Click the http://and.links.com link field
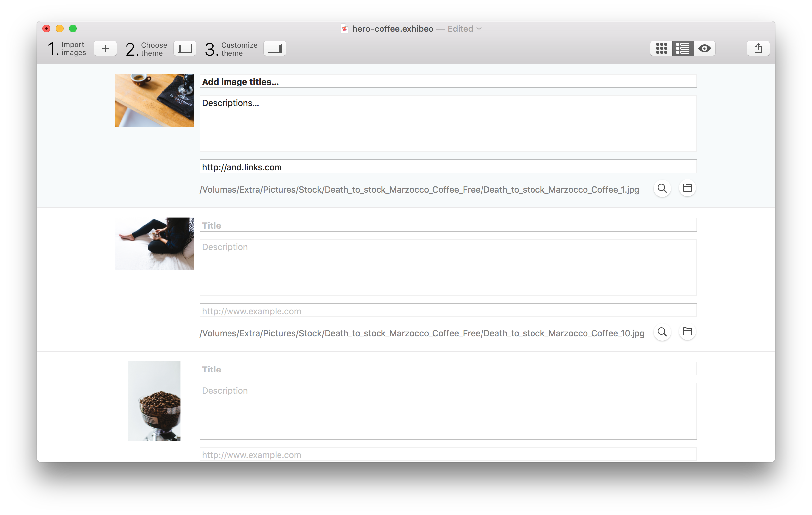The width and height of the screenshot is (812, 515). (448, 167)
